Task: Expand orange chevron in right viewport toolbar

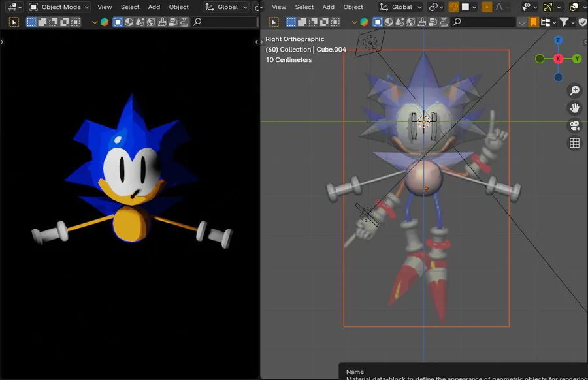Action: 354,22
